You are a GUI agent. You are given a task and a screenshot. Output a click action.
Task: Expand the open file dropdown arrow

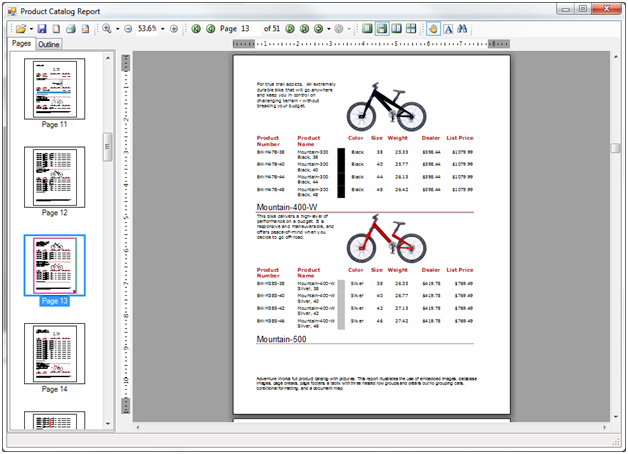[x=31, y=29]
